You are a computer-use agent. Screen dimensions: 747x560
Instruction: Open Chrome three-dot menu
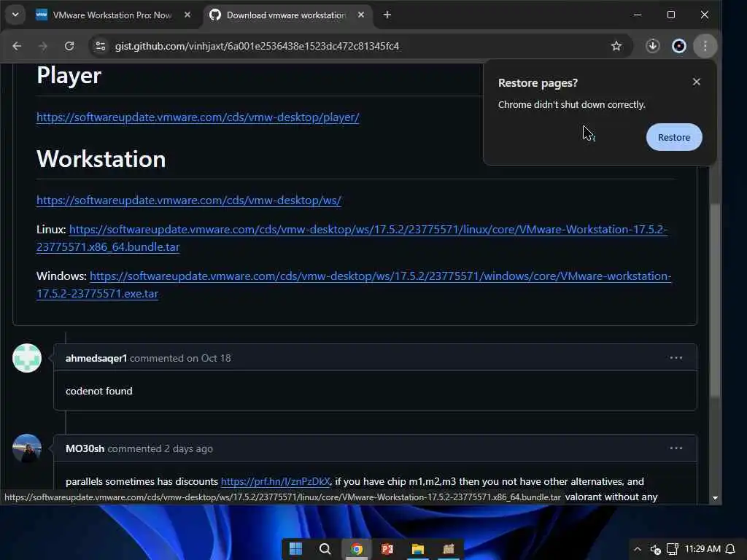coord(705,46)
